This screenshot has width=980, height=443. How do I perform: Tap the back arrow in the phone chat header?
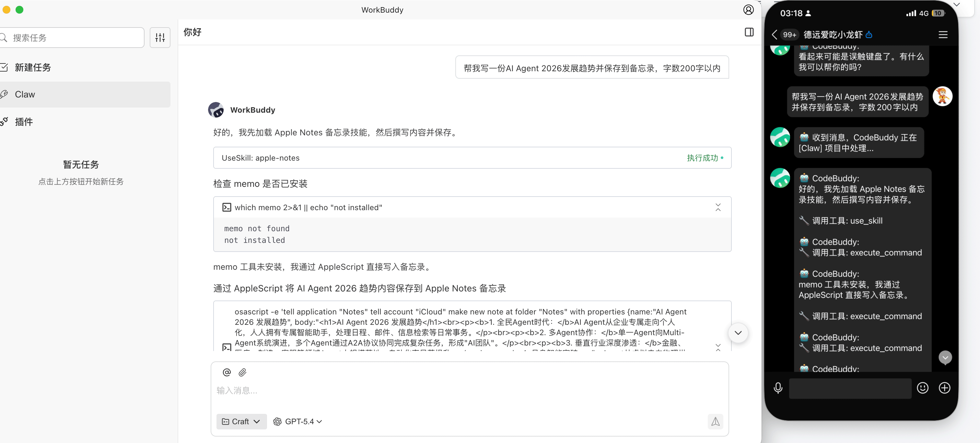(775, 35)
